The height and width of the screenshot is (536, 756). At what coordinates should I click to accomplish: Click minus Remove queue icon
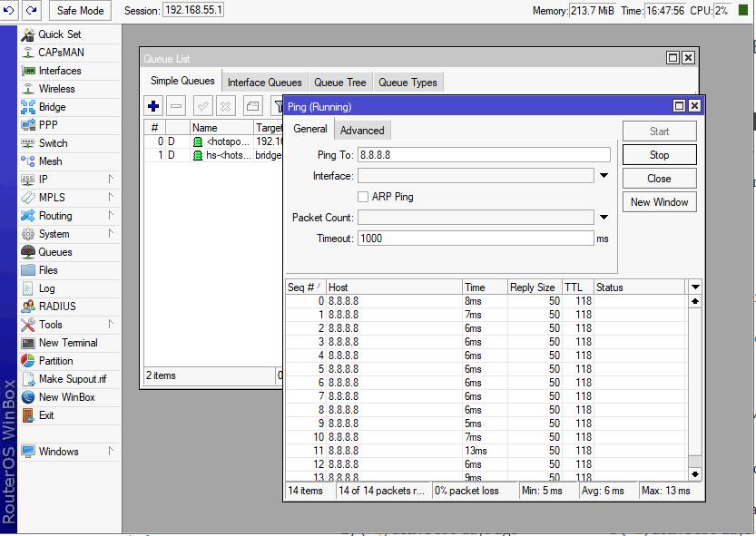(x=176, y=106)
